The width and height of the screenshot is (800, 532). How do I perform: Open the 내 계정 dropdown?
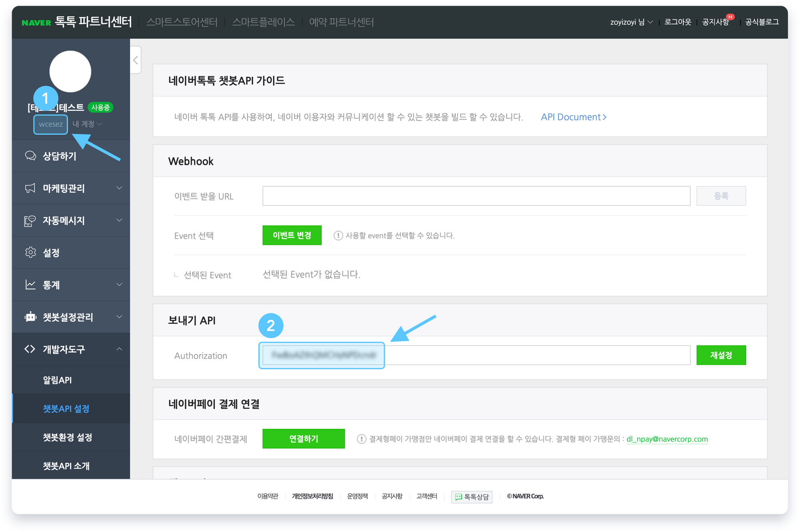click(87, 124)
